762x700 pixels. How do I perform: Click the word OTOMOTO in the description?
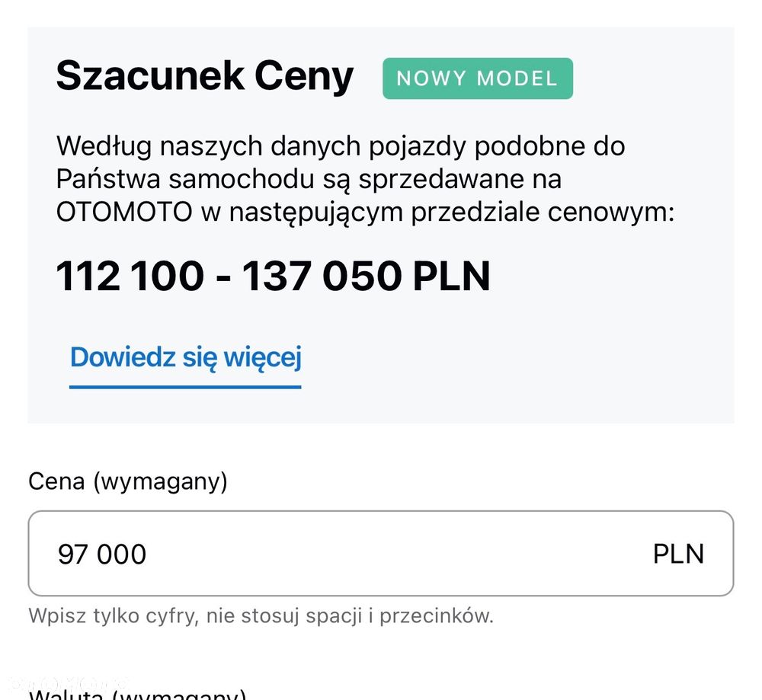point(124,213)
